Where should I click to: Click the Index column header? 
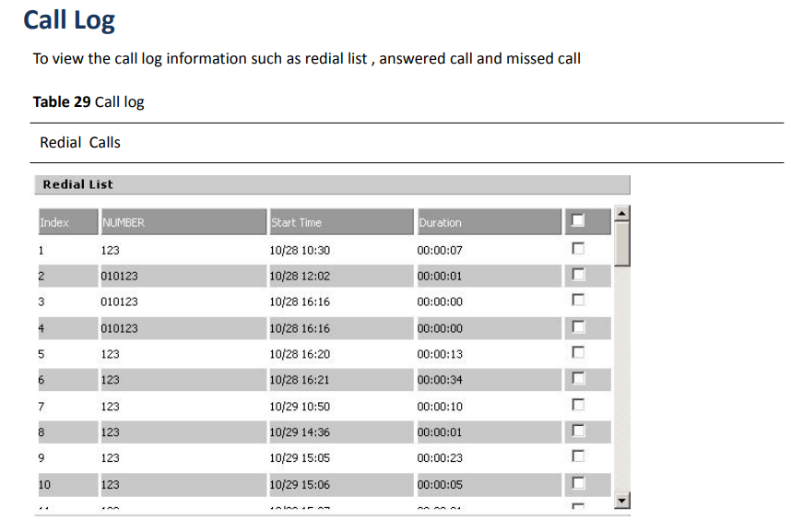pos(68,222)
